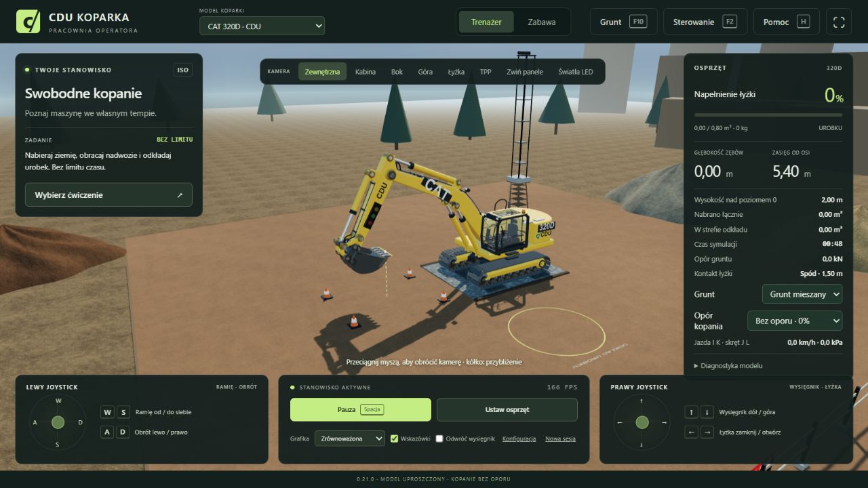Open the Grunt mieszany soil dropdown
The image size is (868, 488).
pos(802,294)
